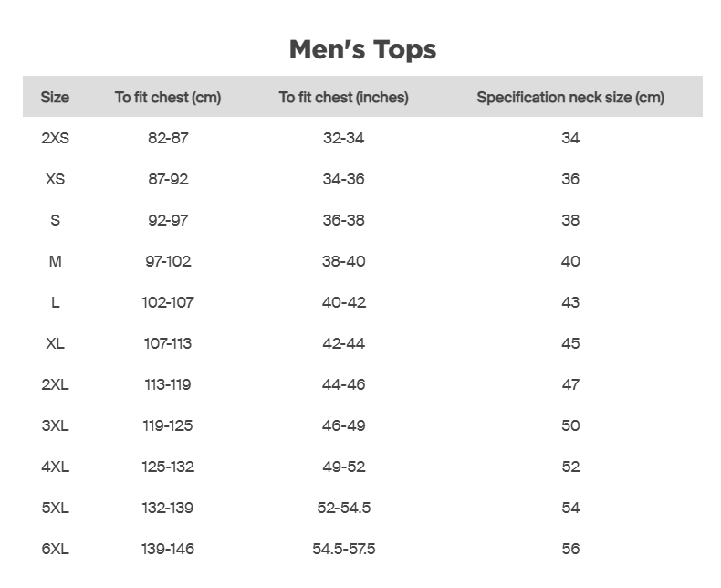The width and height of the screenshot is (721, 588).
Task: Select Specification neck size (cm) header
Action: [570, 97]
